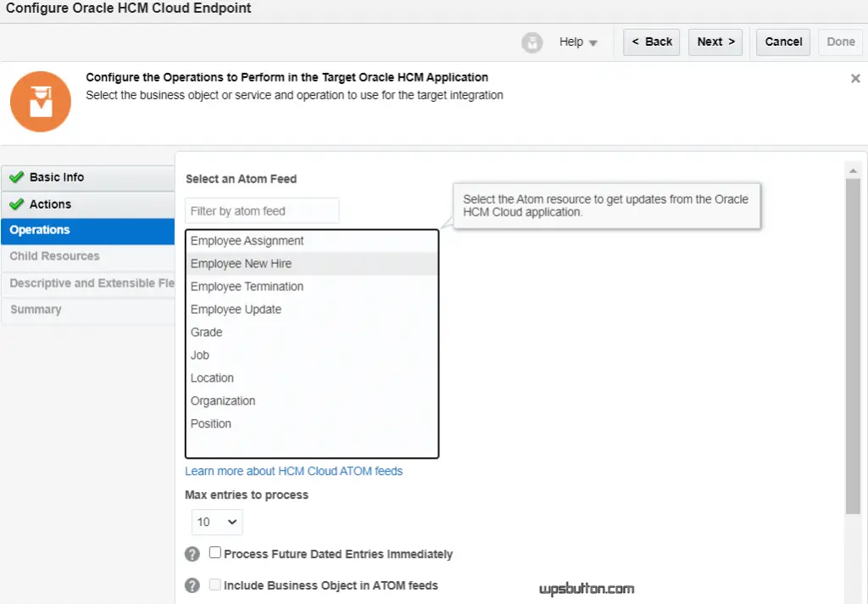
Task: Select the Operations step
Action: coord(88,231)
